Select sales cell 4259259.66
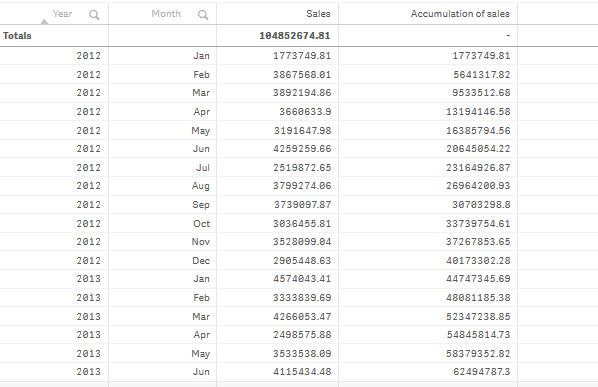This screenshot has width=598, height=387. (x=302, y=149)
